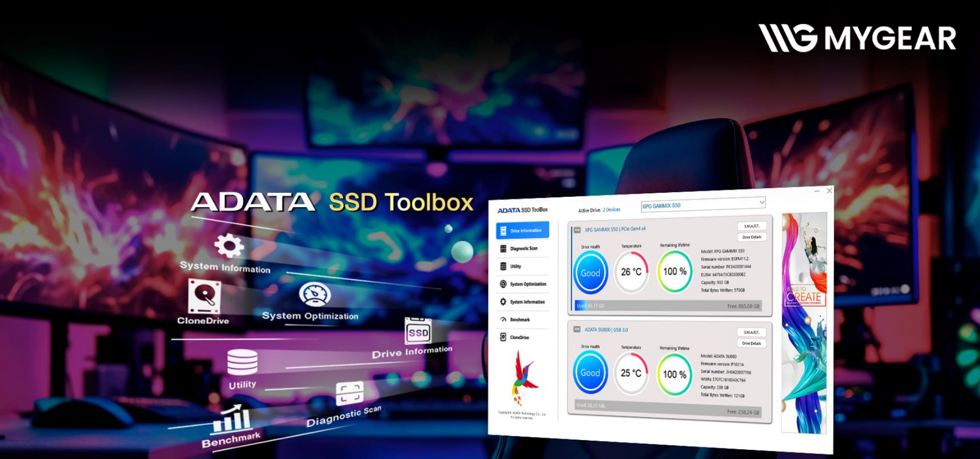Click the 2 Devices link beside Active Drive

(611, 210)
